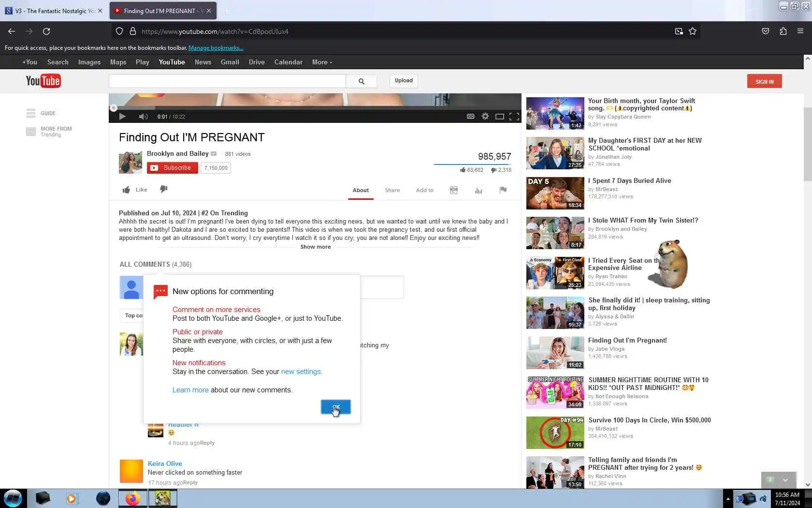
Task: Select the Add to tab
Action: [425, 190]
